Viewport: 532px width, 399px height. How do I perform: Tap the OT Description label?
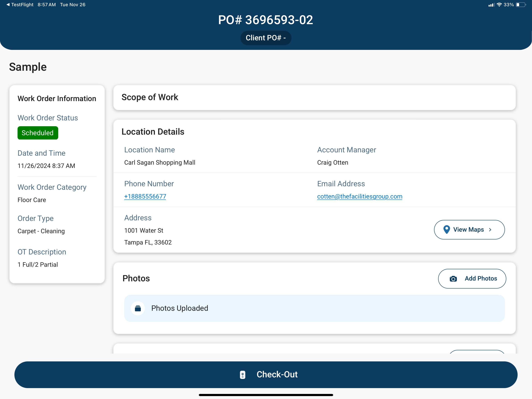pyautogui.click(x=42, y=252)
